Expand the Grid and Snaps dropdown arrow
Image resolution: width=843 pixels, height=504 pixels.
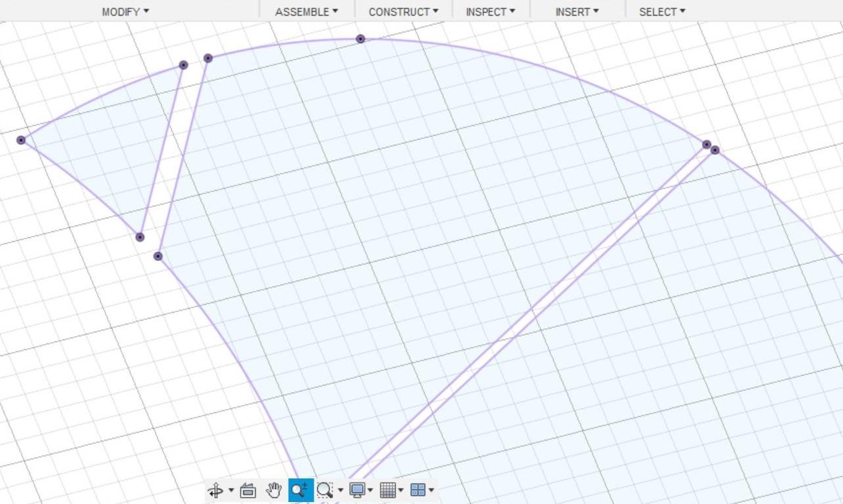click(401, 490)
